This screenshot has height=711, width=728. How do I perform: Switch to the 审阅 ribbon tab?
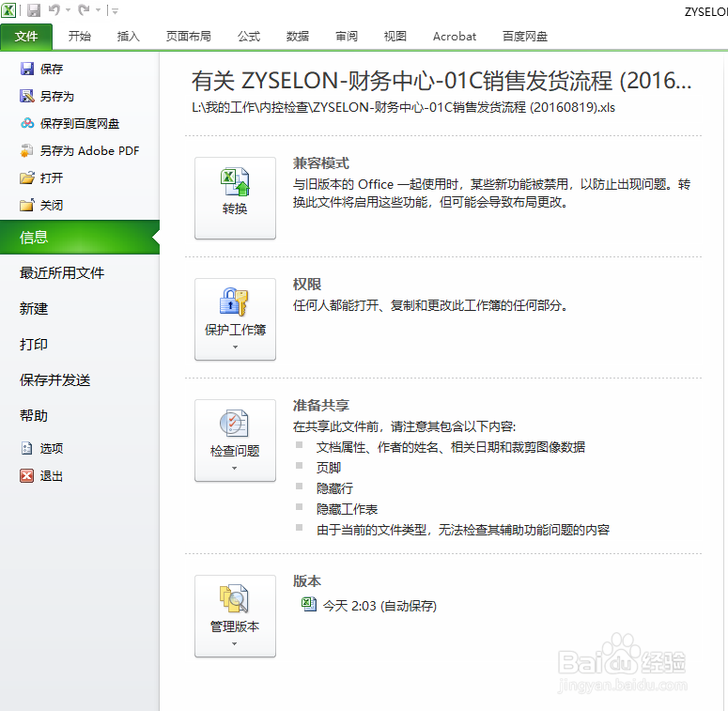(x=347, y=37)
